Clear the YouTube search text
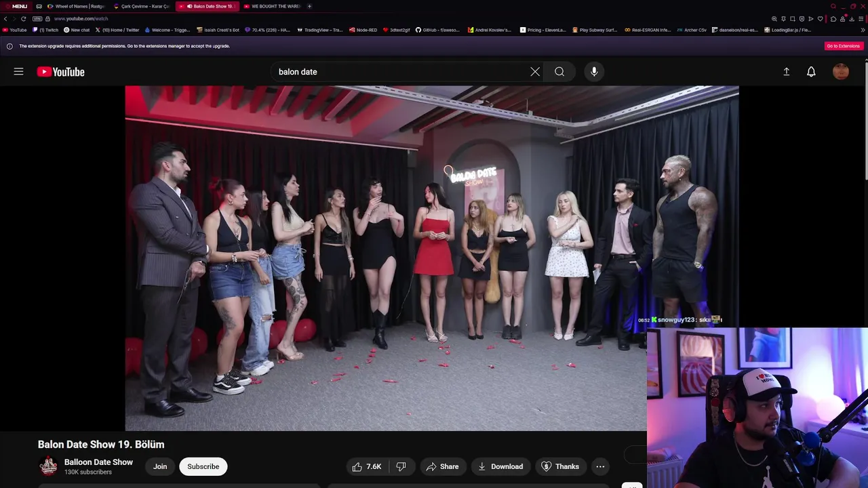This screenshot has width=868, height=488. coord(535,72)
